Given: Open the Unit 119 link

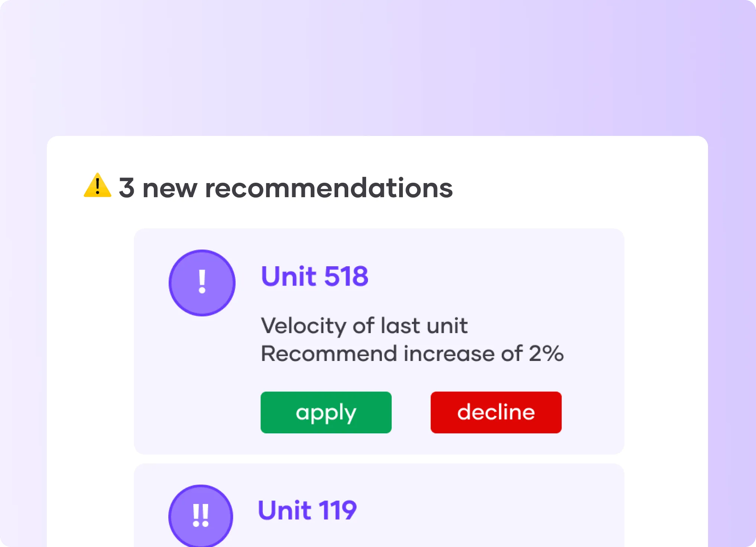Looking at the screenshot, I should tap(308, 509).
